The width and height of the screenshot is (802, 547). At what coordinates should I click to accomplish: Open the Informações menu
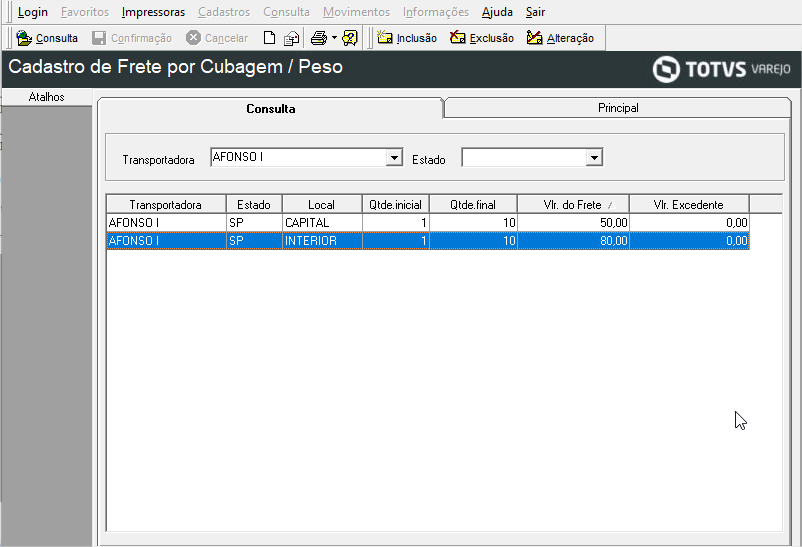[436, 12]
